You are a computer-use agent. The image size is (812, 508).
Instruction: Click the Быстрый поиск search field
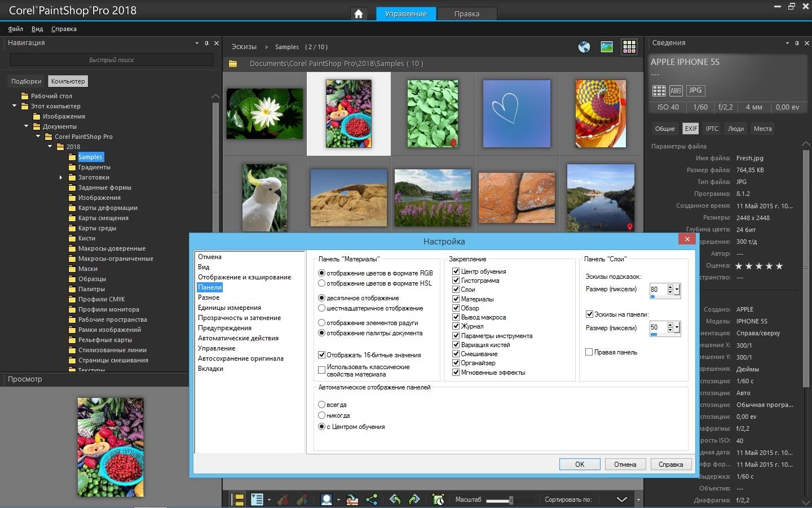click(x=112, y=60)
